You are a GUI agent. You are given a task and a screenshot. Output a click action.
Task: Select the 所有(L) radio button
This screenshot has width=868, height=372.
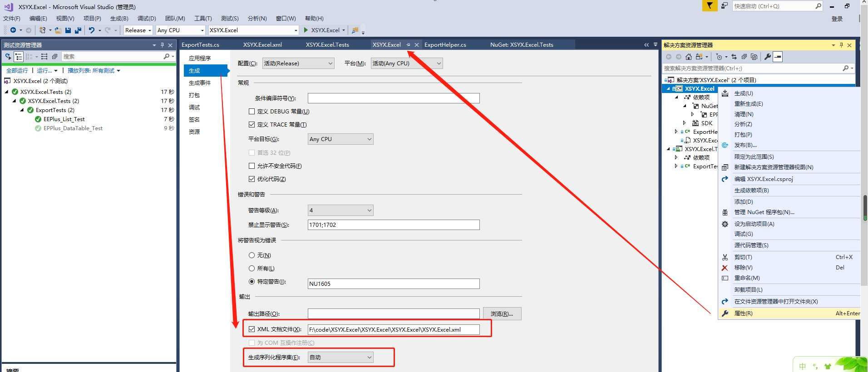point(252,269)
